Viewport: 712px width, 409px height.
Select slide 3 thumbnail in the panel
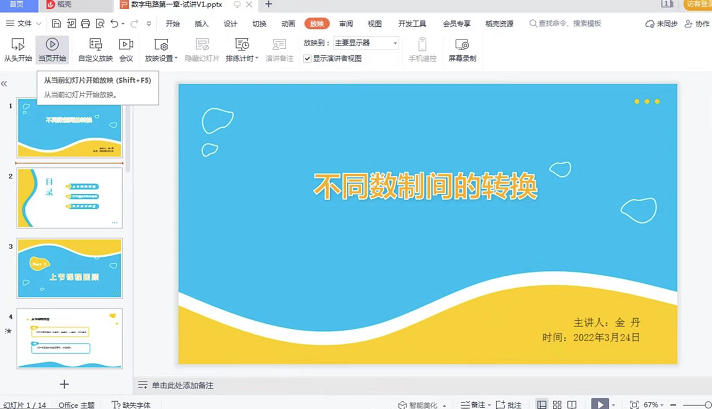[x=70, y=268]
